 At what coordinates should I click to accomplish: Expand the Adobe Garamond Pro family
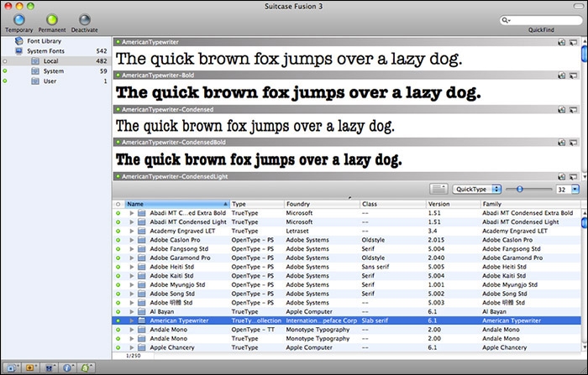pos(132,258)
